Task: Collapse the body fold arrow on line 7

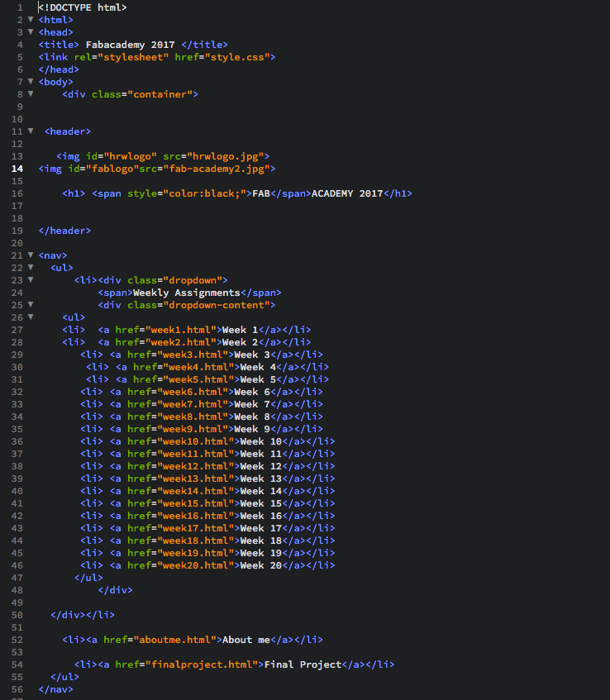Action: 31,81
